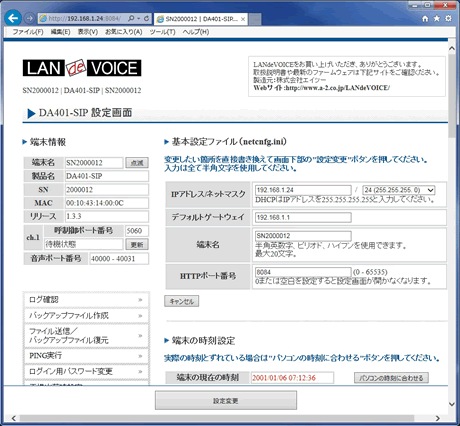
Task: Click the vertical scrollbar up arrow
Action: click(x=452, y=48)
